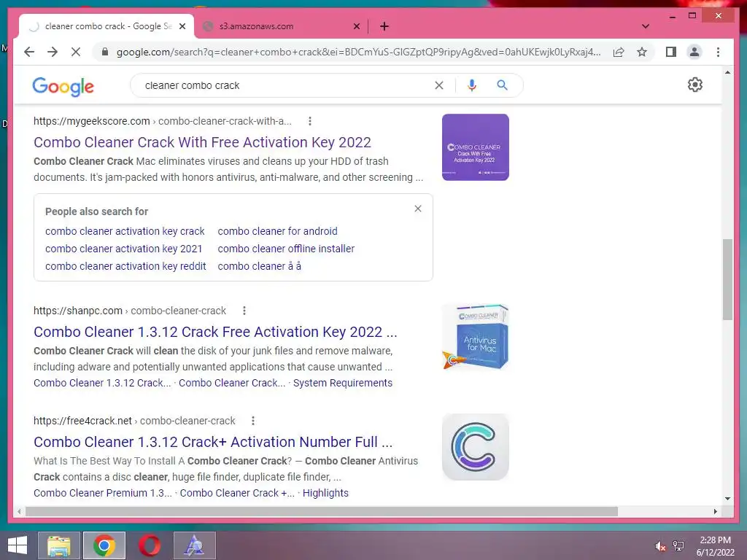This screenshot has height=560, width=747.
Task: Click the scroll down arrow
Action: (727, 499)
